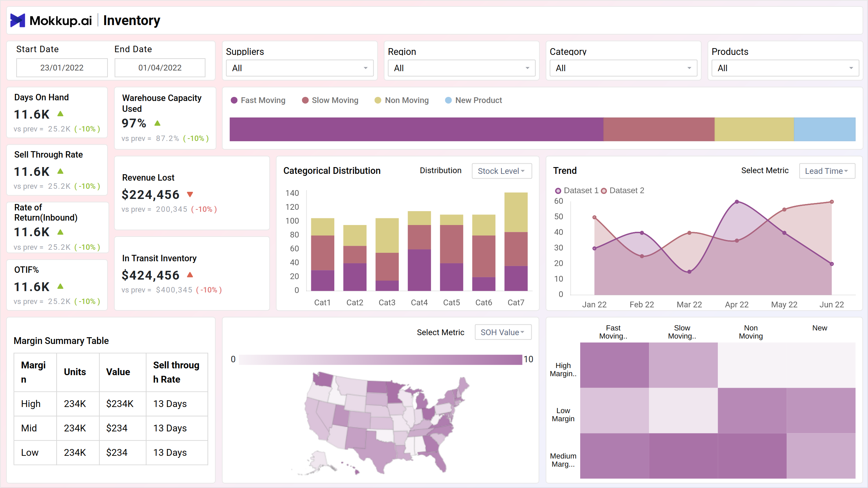Screen dimensions: 868x488
Task: Toggle Dataset 2 in Trend legend
Action: [x=623, y=190]
